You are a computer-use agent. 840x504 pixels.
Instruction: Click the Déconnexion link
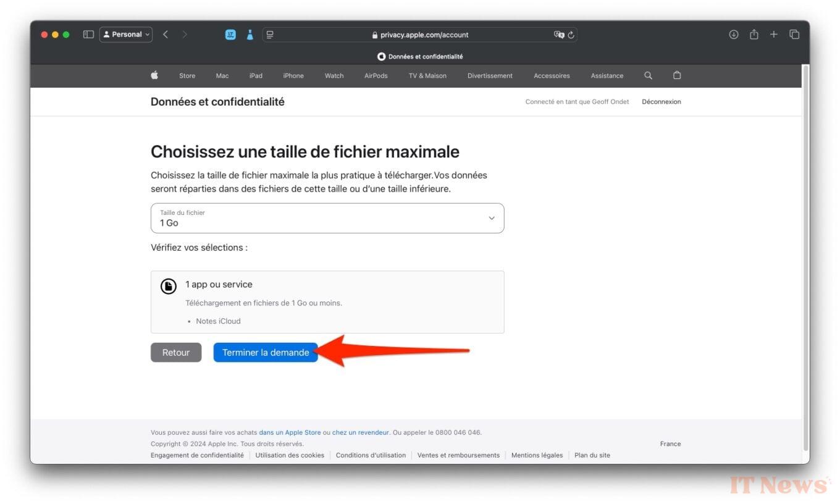point(661,102)
